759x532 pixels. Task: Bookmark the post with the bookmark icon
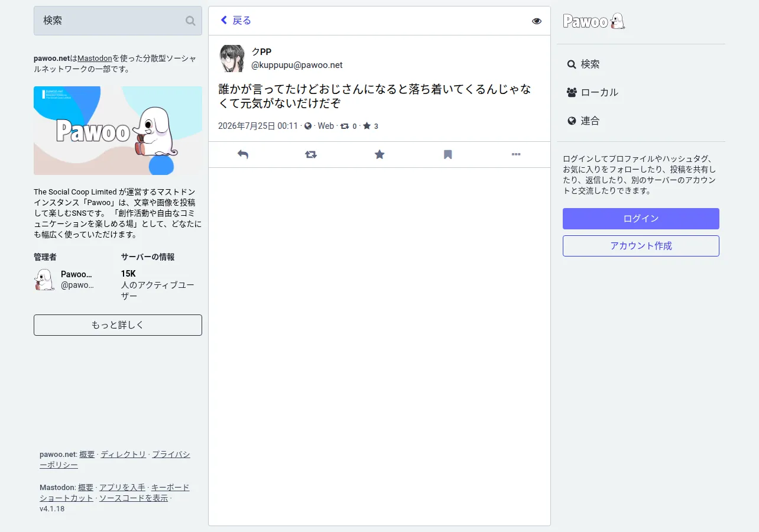448,154
